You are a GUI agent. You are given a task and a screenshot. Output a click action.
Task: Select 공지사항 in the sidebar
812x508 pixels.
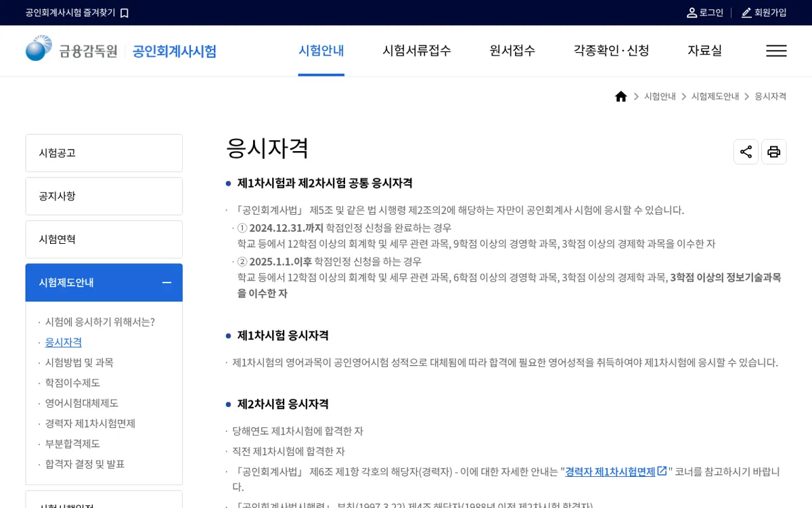pyautogui.click(x=104, y=196)
